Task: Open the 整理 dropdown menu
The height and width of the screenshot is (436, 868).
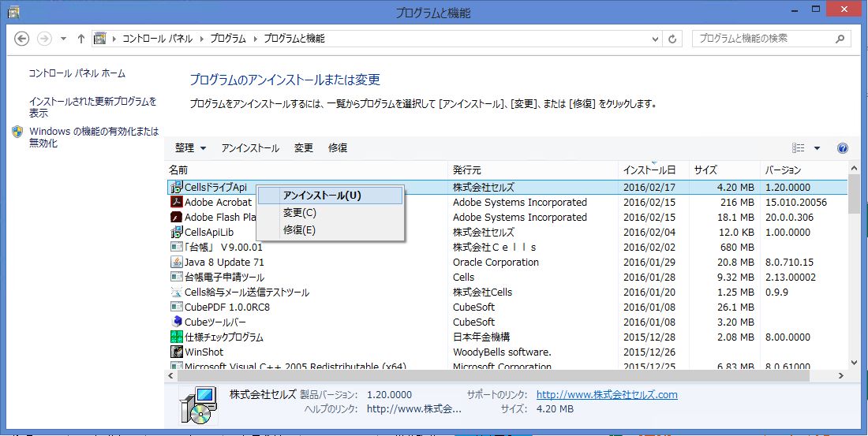Action: click(190, 148)
